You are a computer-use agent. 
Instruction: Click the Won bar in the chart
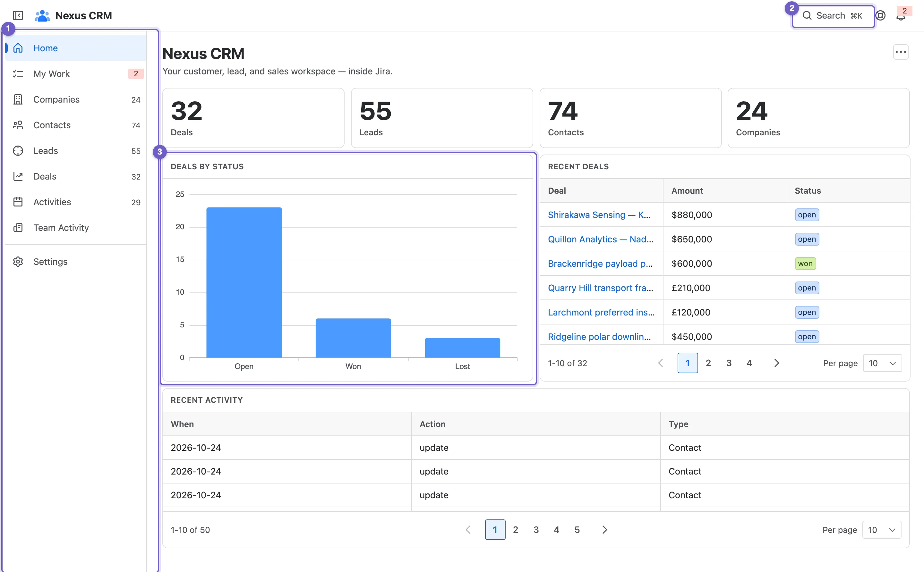click(x=353, y=338)
